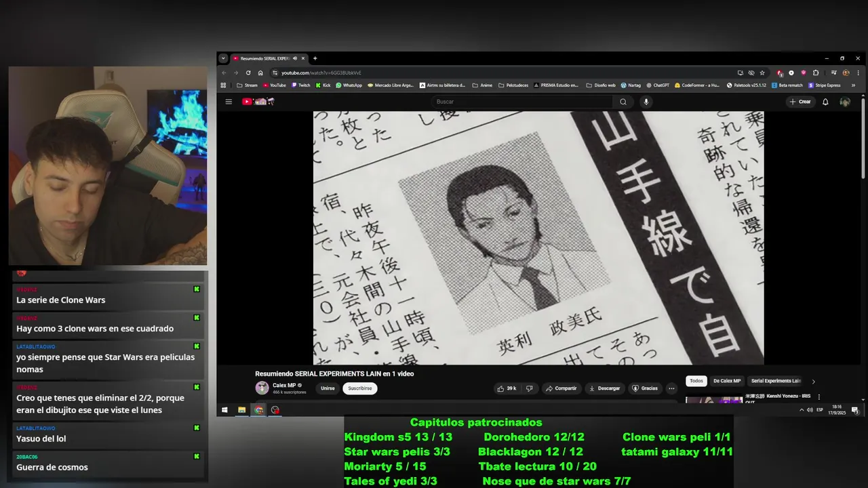
Task: Mute the tab via audio indicator
Action: click(294, 58)
